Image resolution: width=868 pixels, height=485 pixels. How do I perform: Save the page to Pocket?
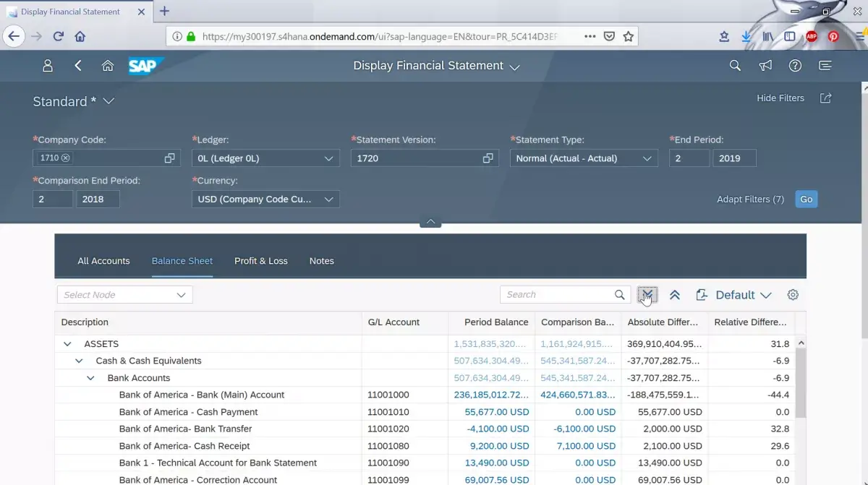point(610,36)
